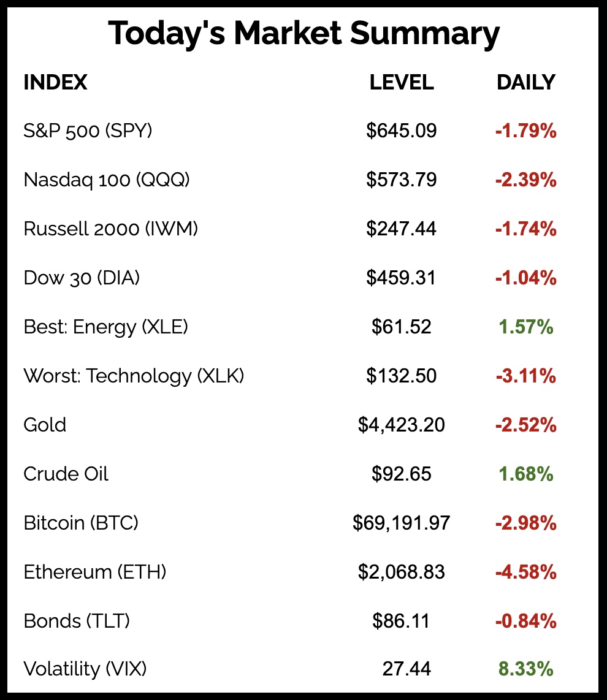Click the Ethereum daily change -4.58%
607x700 pixels.
pyautogui.click(x=525, y=572)
